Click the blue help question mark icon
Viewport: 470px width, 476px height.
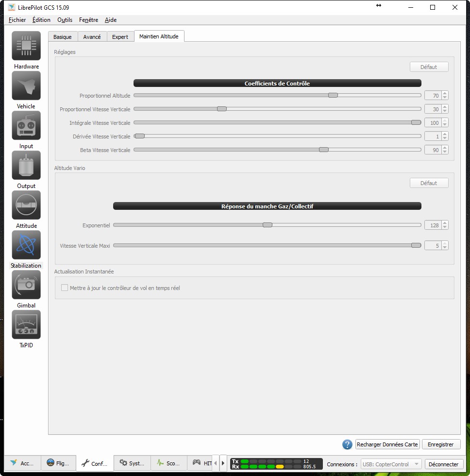(x=347, y=444)
